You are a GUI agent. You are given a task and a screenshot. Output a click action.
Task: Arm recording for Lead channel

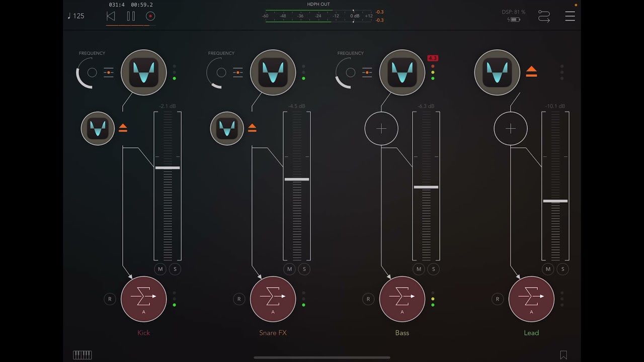coord(498,299)
